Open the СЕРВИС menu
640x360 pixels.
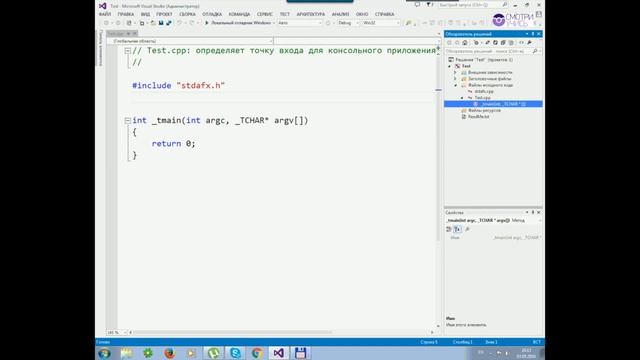264,14
